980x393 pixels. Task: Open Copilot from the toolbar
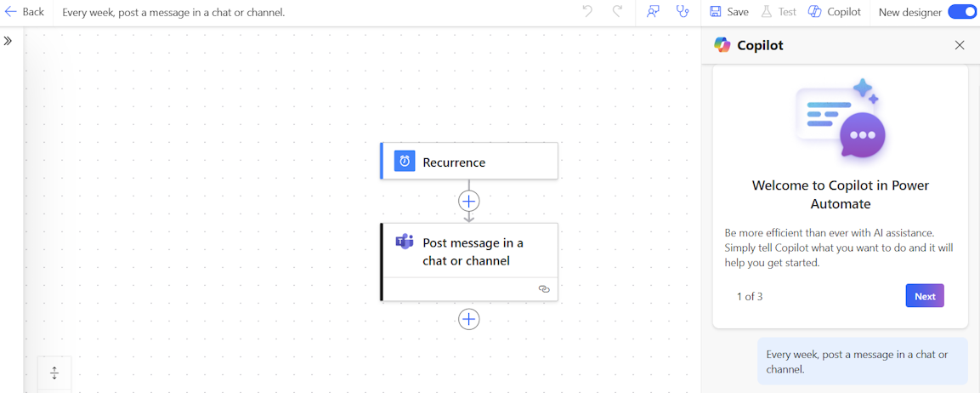tap(835, 12)
